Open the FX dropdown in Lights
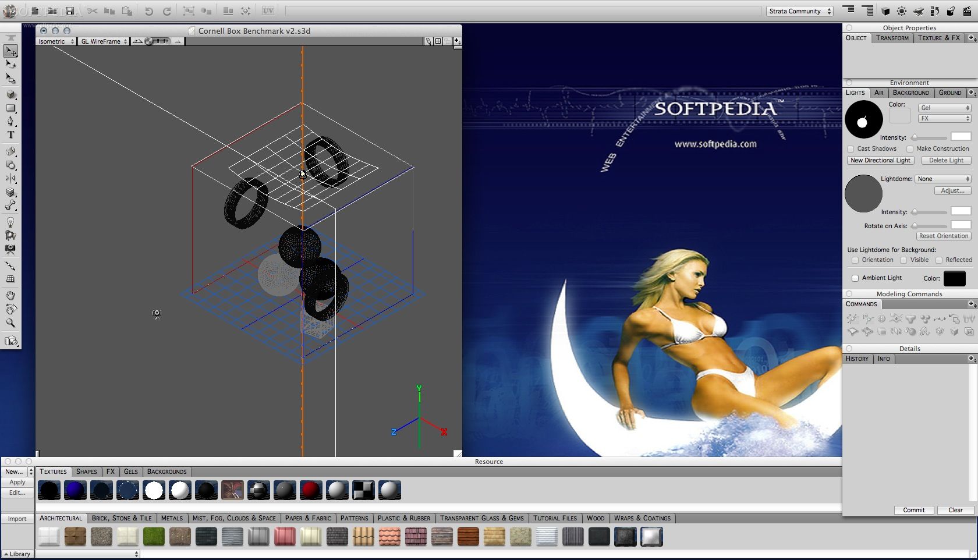The image size is (978, 560). [944, 118]
